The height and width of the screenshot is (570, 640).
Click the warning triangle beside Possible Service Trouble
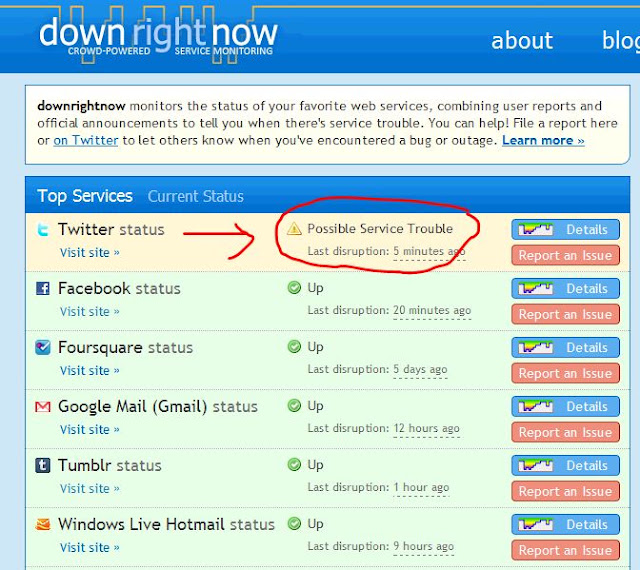click(x=294, y=229)
